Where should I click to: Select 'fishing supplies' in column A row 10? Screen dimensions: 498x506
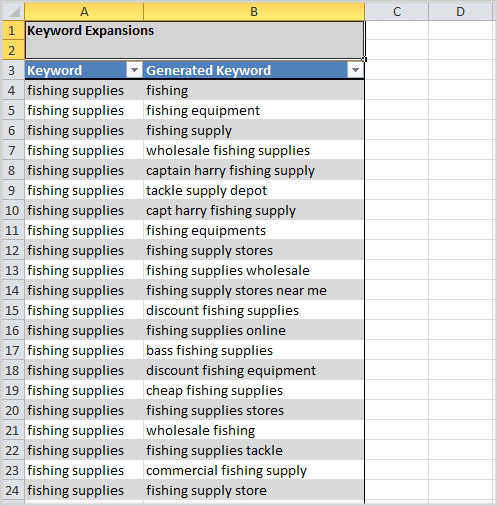[84, 210]
